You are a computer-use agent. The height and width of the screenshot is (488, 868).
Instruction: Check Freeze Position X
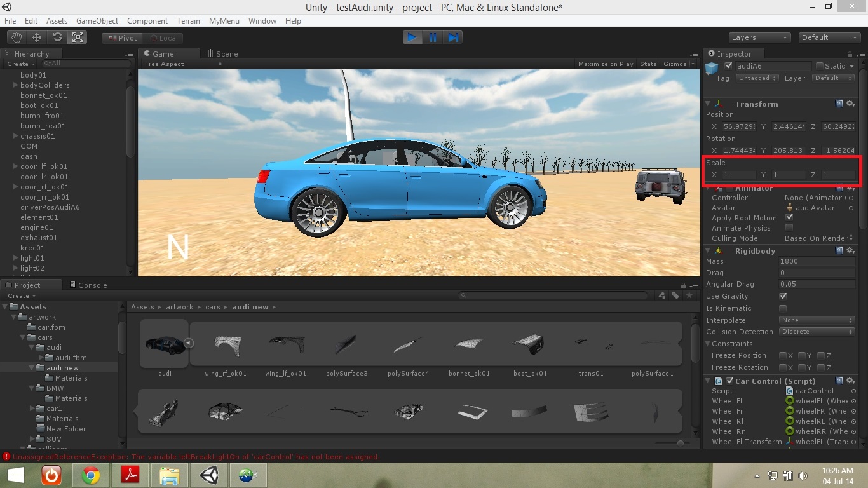(783, 355)
